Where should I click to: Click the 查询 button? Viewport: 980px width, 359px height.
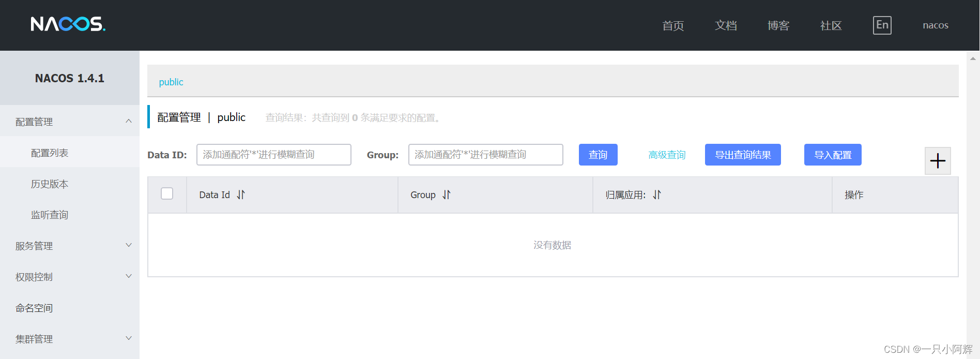click(x=598, y=155)
